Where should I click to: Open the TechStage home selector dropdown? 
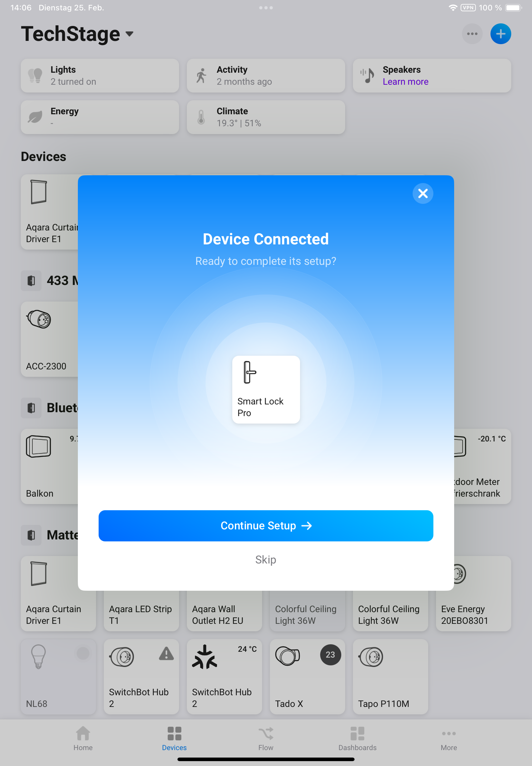point(77,34)
